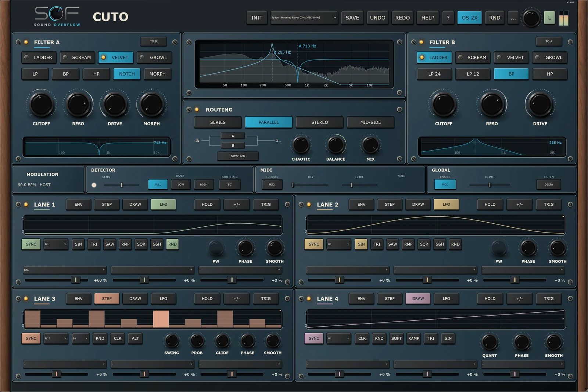Toggle Filter A power LED

click(26, 42)
